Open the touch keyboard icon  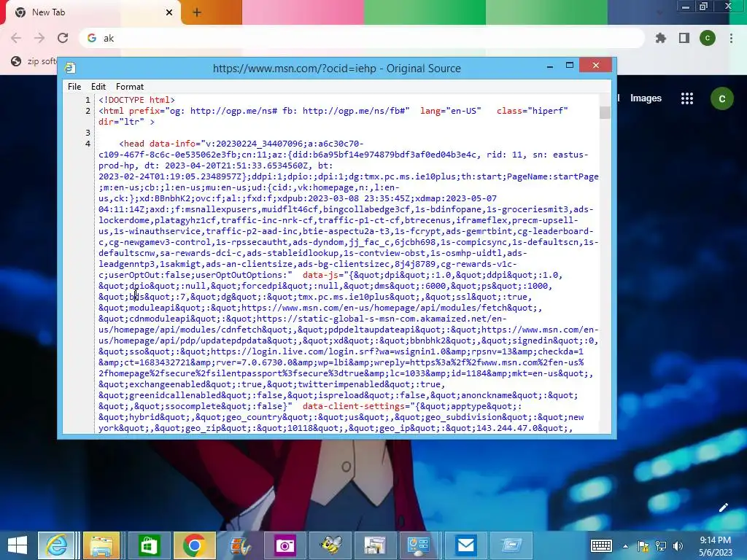601,545
